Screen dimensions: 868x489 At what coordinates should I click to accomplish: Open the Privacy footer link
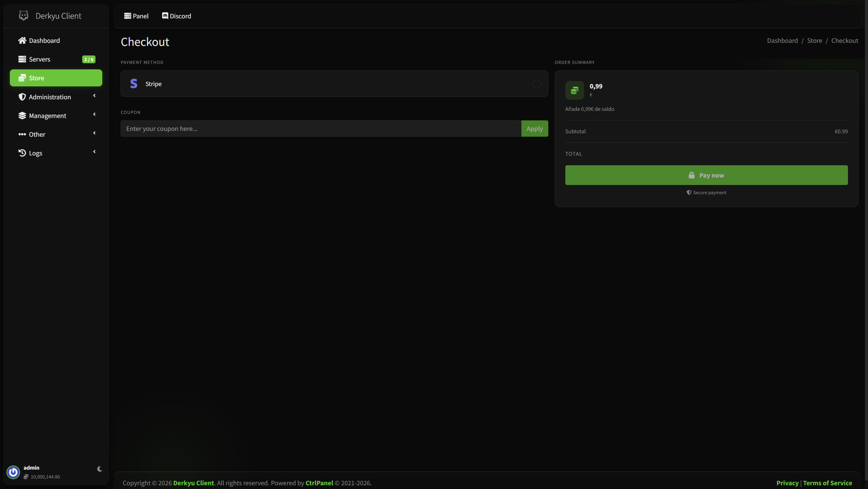coord(787,483)
